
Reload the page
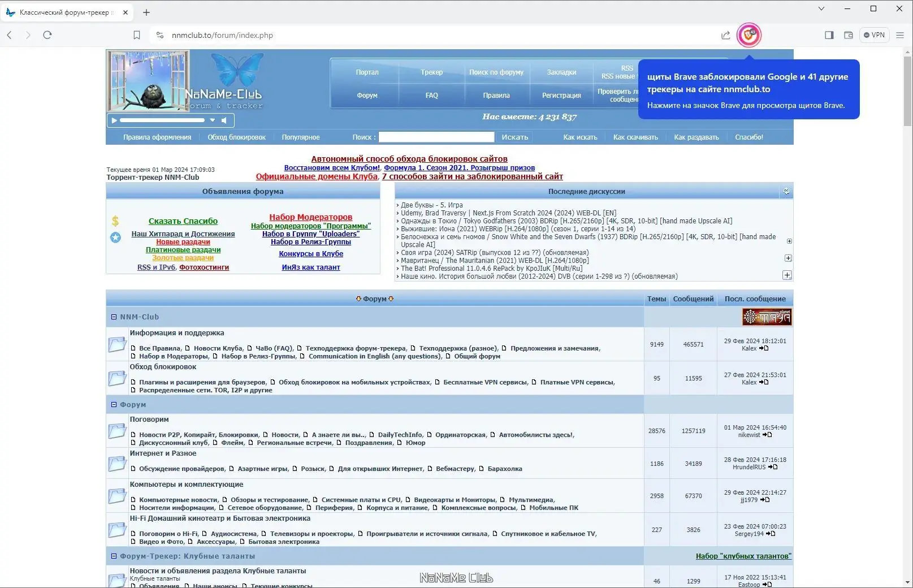click(x=47, y=35)
